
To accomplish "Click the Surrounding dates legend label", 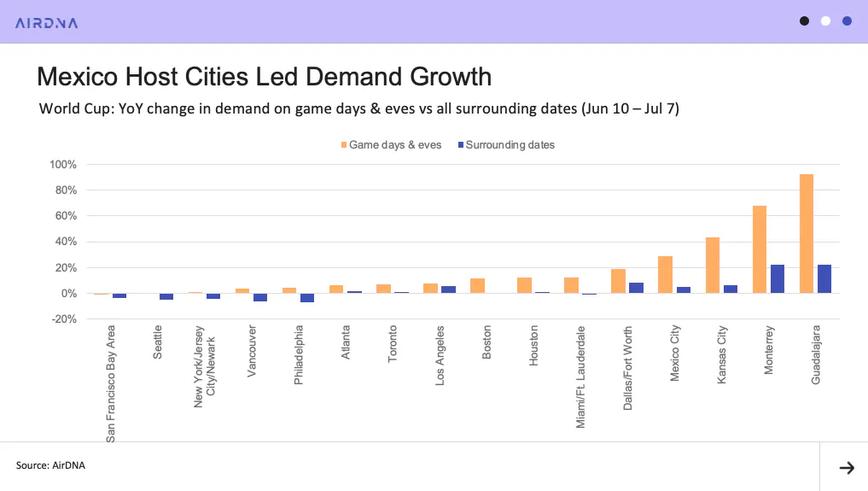I will pyautogui.click(x=510, y=145).
